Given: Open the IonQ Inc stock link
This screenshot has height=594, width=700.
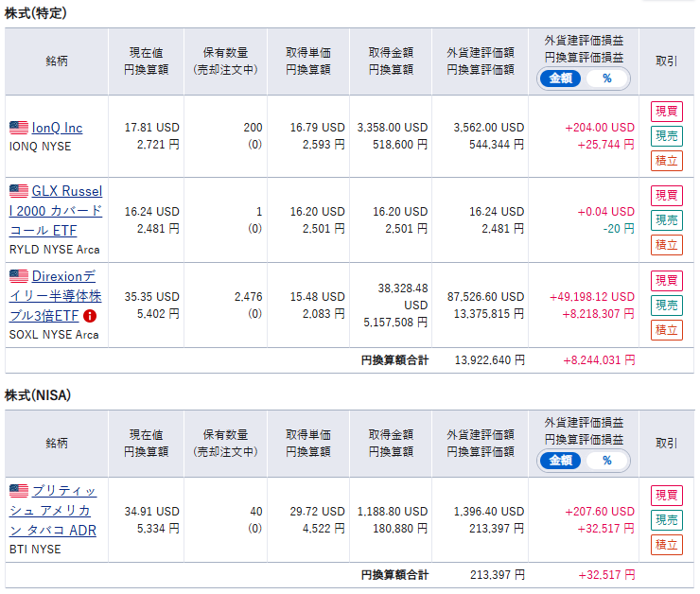Looking at the screenshot, I should pos(57,128).
